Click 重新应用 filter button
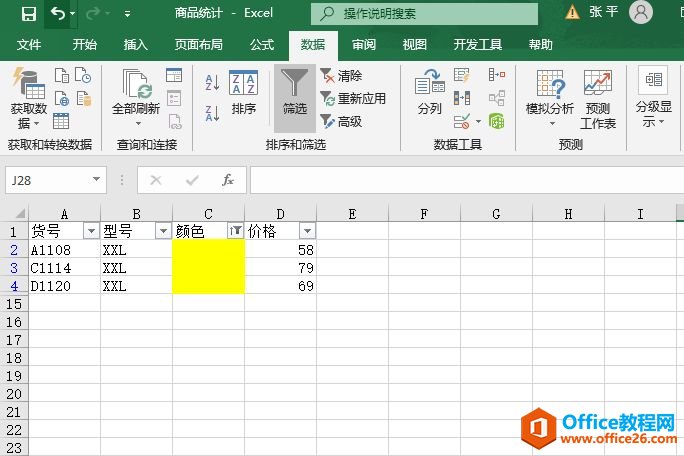Image resolution: width=684 pixels, height=456 pixels. [x=352, y=99]
